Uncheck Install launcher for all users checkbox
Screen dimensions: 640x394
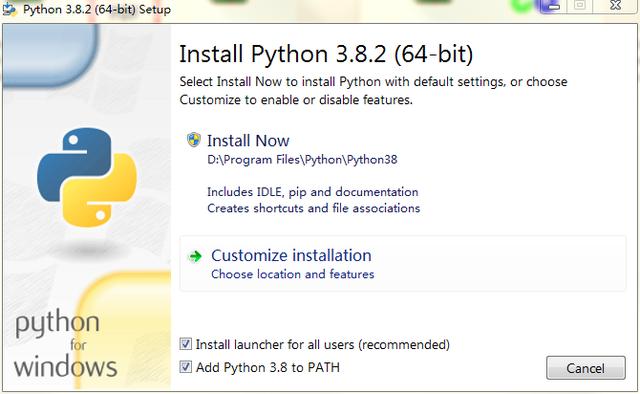pyautogui.click(x=185, y=344)
